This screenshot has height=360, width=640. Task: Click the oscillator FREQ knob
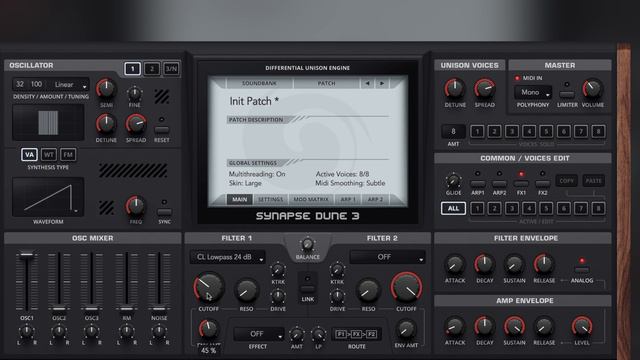tap(136, 206)
